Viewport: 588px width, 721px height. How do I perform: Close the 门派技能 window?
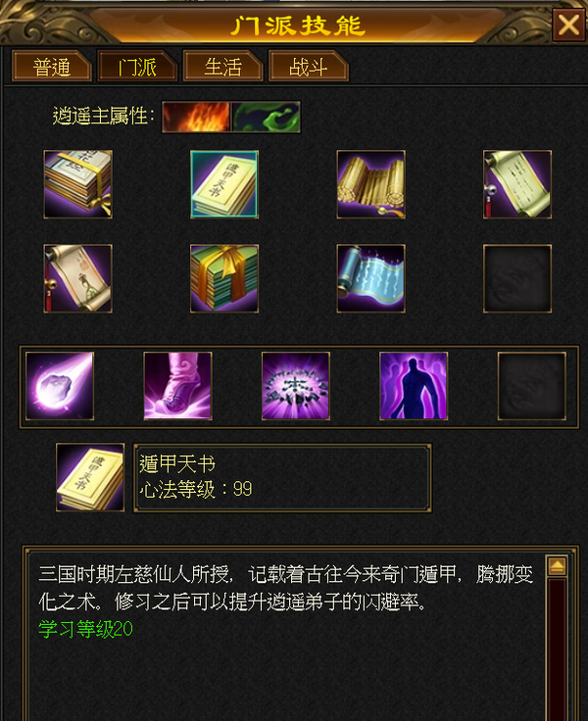pos(568,24)
